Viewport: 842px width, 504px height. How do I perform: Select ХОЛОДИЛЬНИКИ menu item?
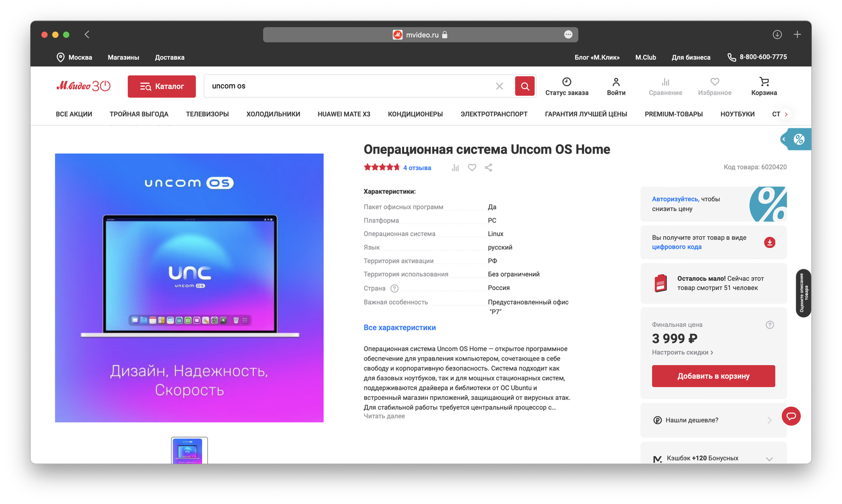273,114
